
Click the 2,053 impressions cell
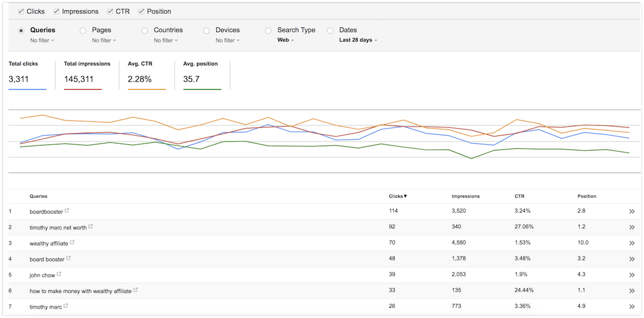(x=459, y=275)
